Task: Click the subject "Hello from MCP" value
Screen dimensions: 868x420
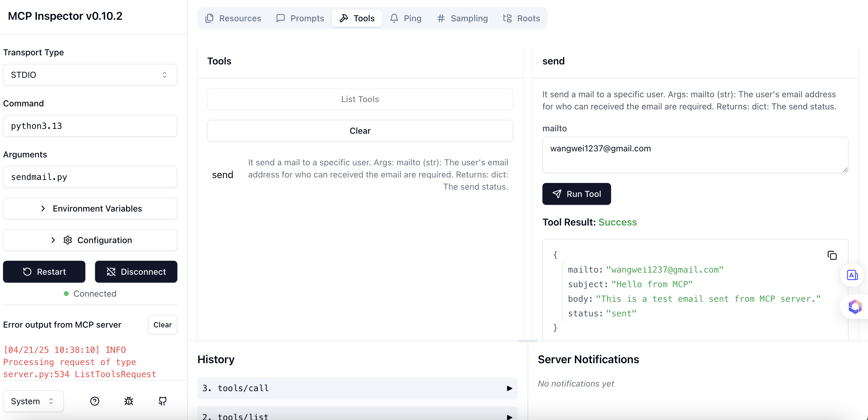Action: pyautogui.click(x=652, y=284)
